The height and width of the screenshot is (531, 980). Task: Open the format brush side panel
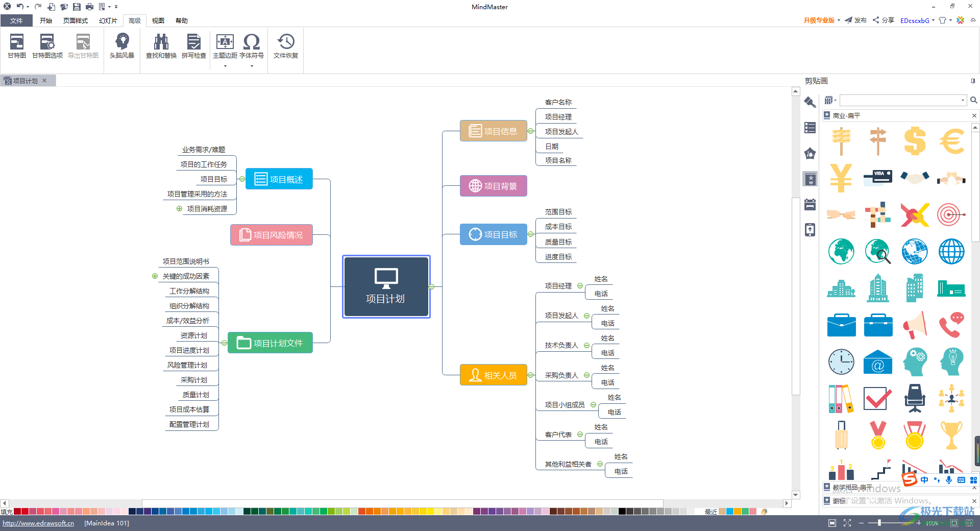click(810, 102)
